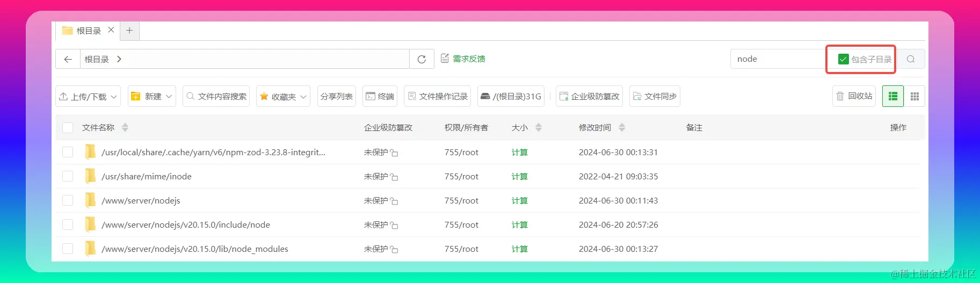Open the 回收站 recycle bin

pos(854,96)
